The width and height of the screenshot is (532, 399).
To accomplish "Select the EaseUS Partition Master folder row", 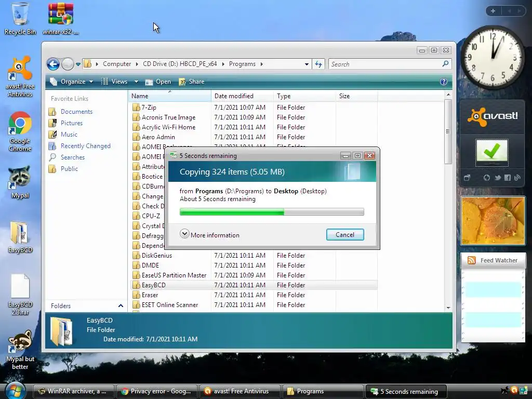I will 254,275.
